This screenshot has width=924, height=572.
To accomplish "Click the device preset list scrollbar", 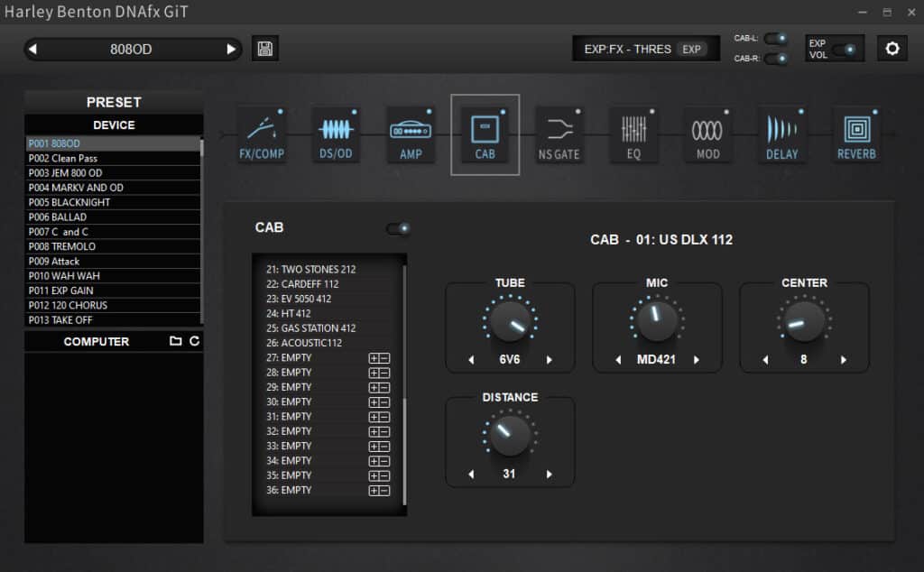I will pos(202,148).
